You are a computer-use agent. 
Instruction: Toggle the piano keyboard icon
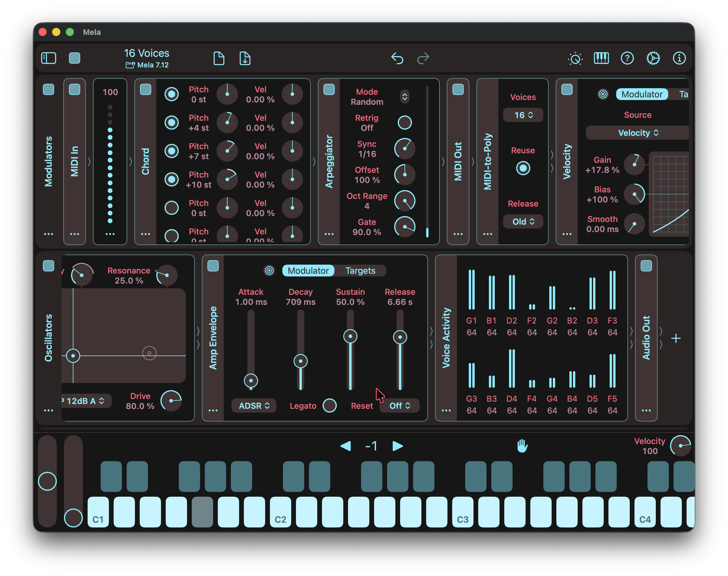point(601,58)
